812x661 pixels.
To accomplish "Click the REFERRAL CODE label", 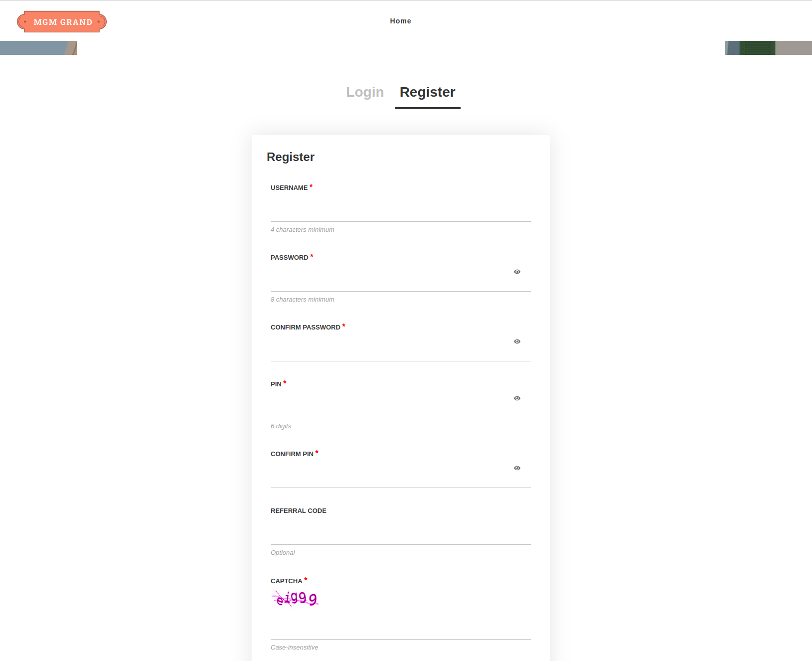I will [298, 511].
